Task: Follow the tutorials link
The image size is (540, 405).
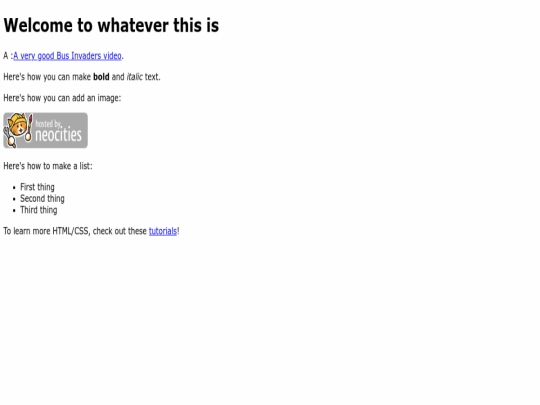Action: [163, 231]
